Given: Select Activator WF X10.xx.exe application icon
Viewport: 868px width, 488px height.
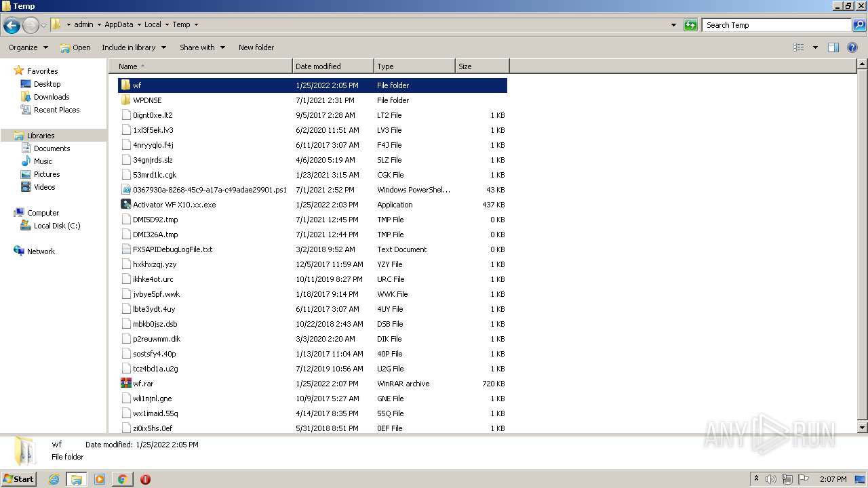Looking at the screenshot, I should 125,205.
